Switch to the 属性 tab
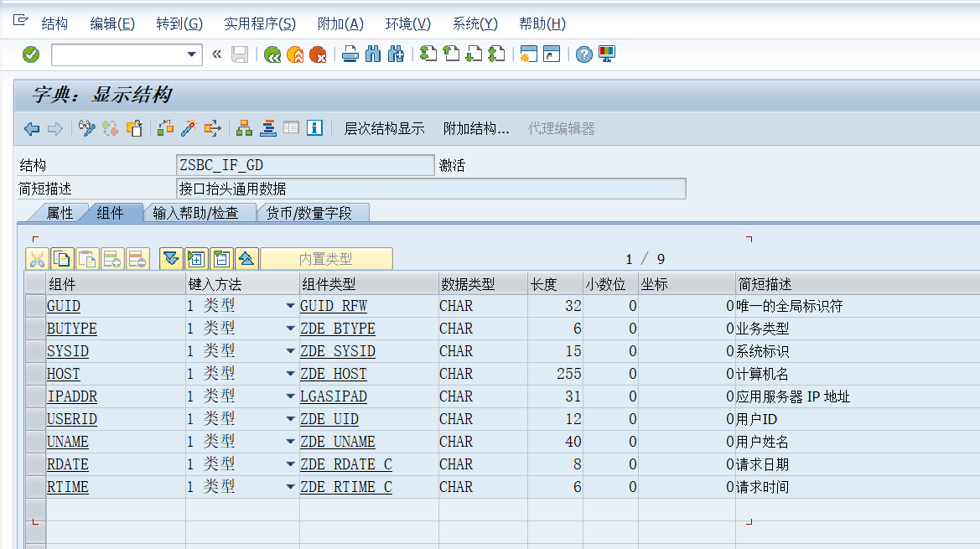This screenshot has height=549, width=980. [60, 213]
